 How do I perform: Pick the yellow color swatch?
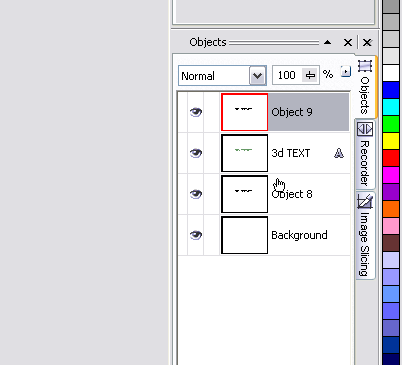(x=391, y=141)
